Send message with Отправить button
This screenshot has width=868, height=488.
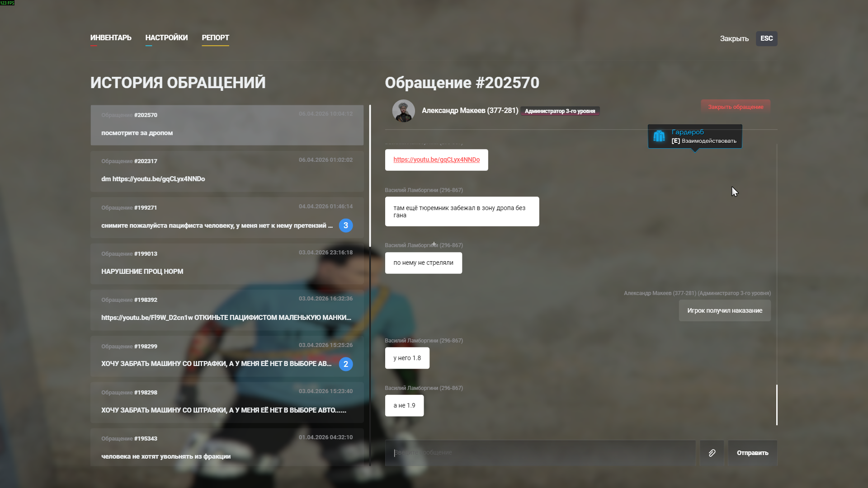pyautogui.click(x=752, y=453)
